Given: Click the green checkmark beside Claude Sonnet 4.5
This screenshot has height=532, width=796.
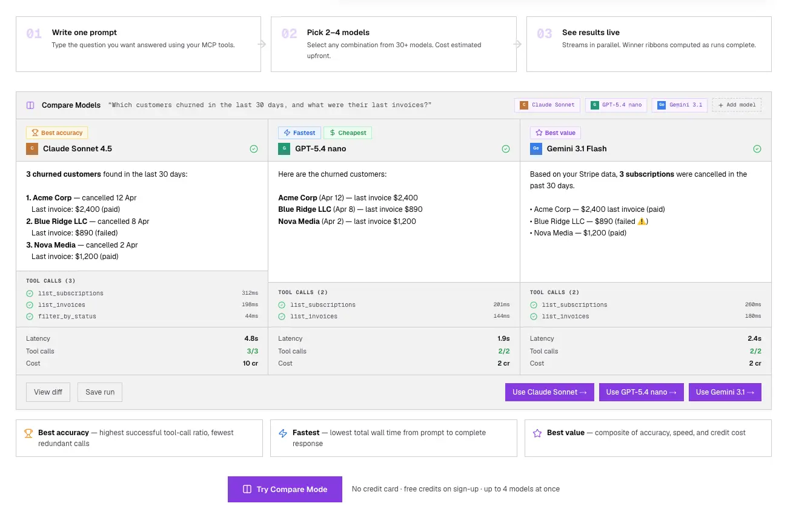Looking at the screenshot, I should click(x=254, y=149).
